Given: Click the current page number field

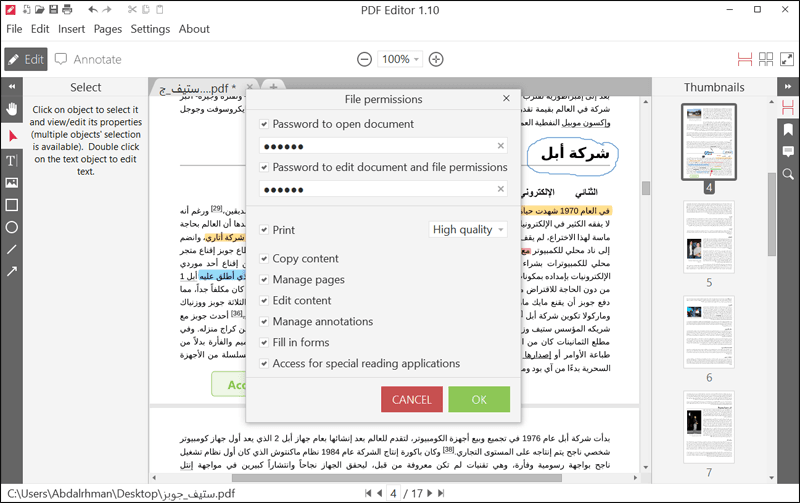Looking at the screenshot, I should click(393, 493).
